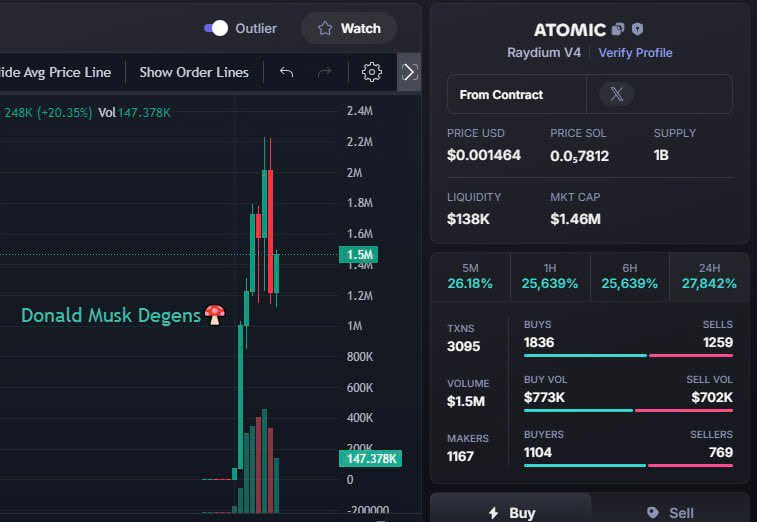Click the MKT CAP value $1.46M
757x522 pixels.
point(575,219)
